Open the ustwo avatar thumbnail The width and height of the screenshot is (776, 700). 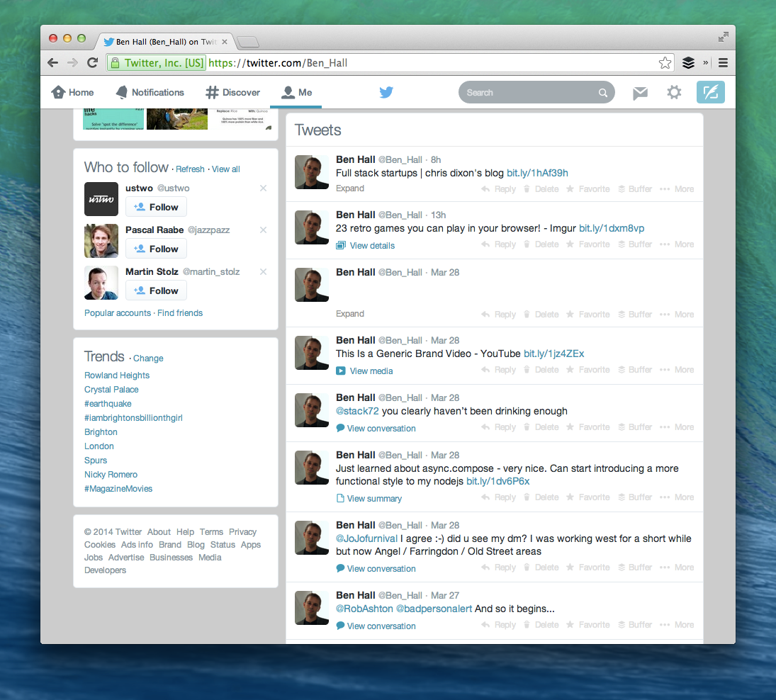pyautogui.click(x=101, y=199)
